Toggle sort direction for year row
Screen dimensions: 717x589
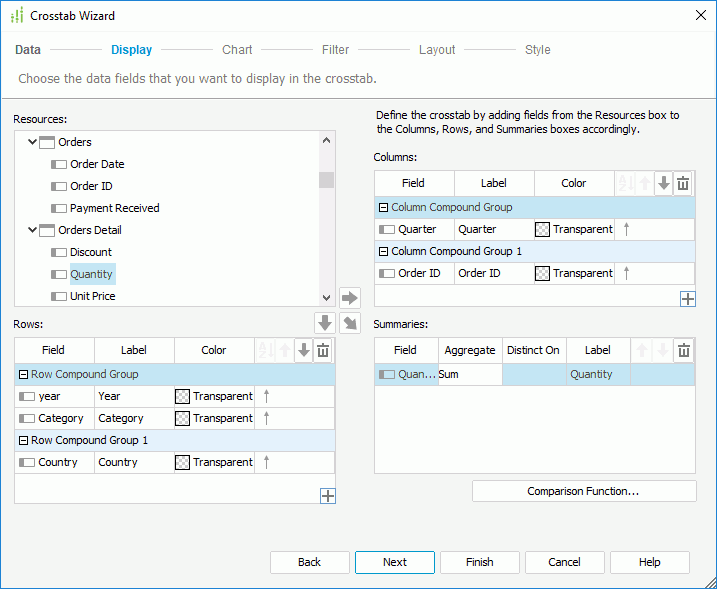point(267,396)
